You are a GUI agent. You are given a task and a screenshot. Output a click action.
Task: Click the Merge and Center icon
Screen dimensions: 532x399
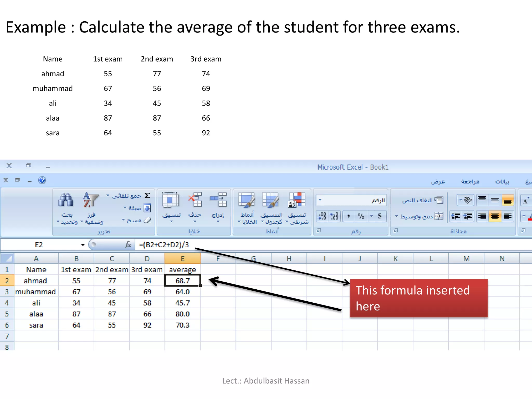pyautogui.click(x=439, y=216)
